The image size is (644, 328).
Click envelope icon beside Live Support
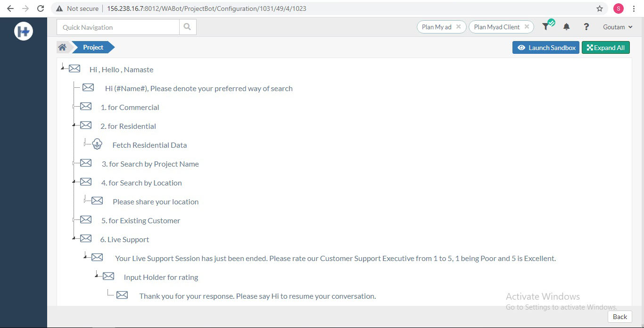pyautogui.click(x=86, y=239)
